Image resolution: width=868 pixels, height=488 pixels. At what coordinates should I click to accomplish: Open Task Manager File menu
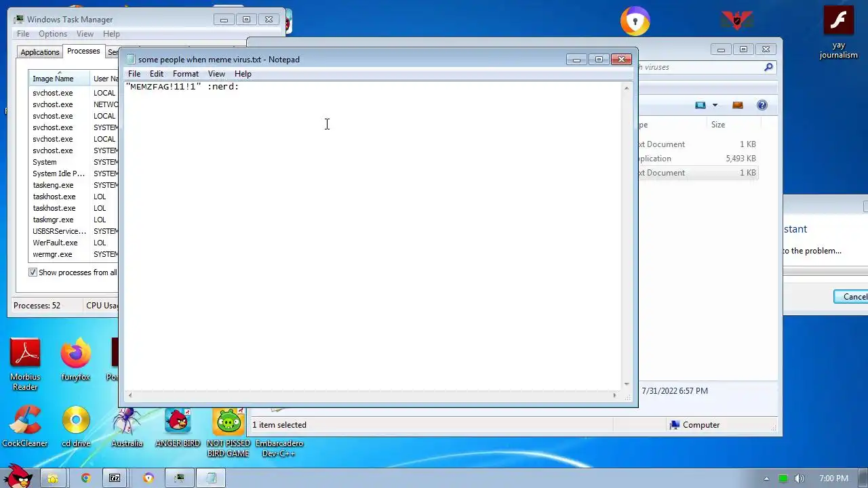tap(23, 34)
